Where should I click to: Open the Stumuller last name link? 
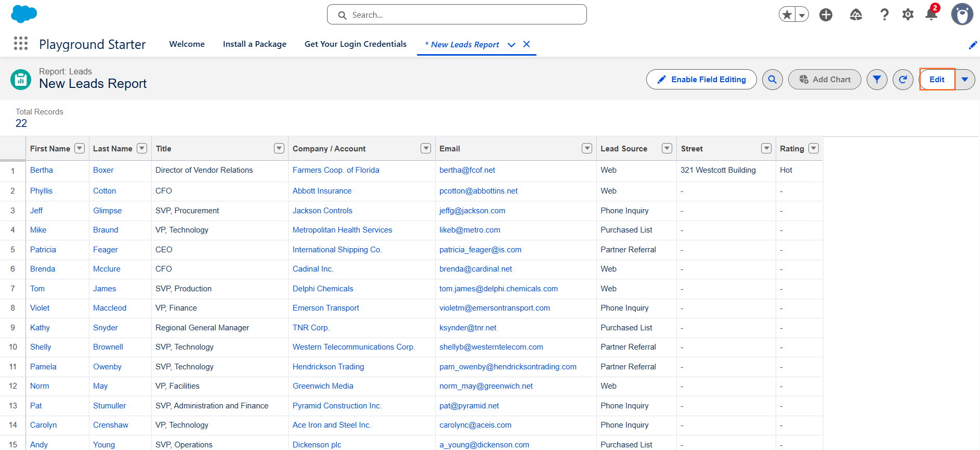(x=110, y=406)
